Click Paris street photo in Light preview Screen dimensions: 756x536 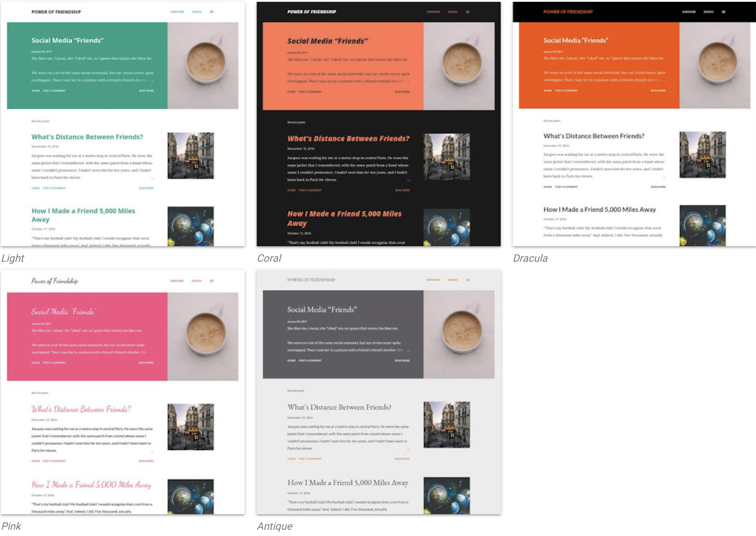point(190,156)
